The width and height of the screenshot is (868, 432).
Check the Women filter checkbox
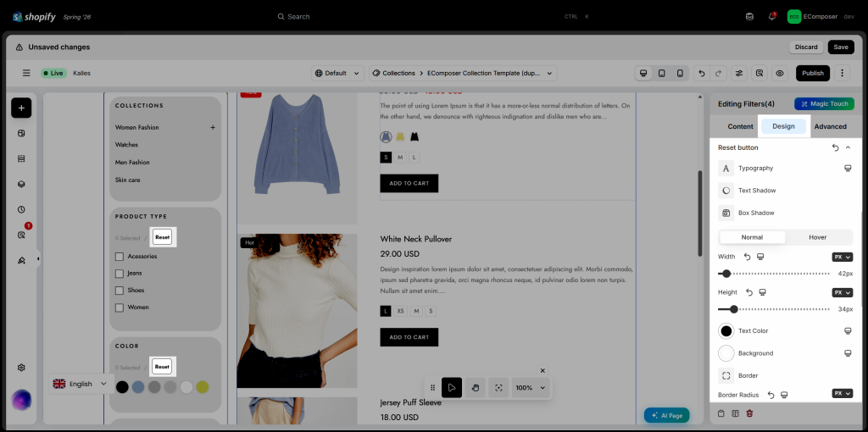[119, 307]
